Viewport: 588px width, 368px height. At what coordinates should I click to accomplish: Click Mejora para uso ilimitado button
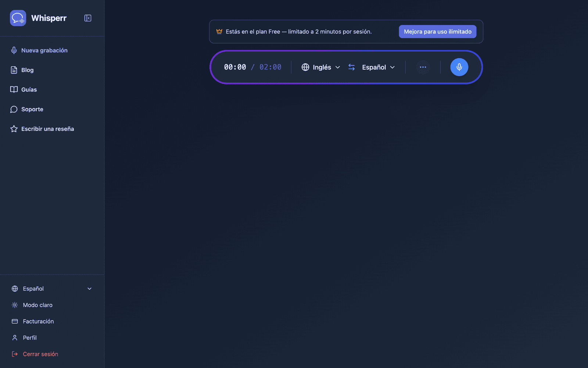[x=438, y=32]
